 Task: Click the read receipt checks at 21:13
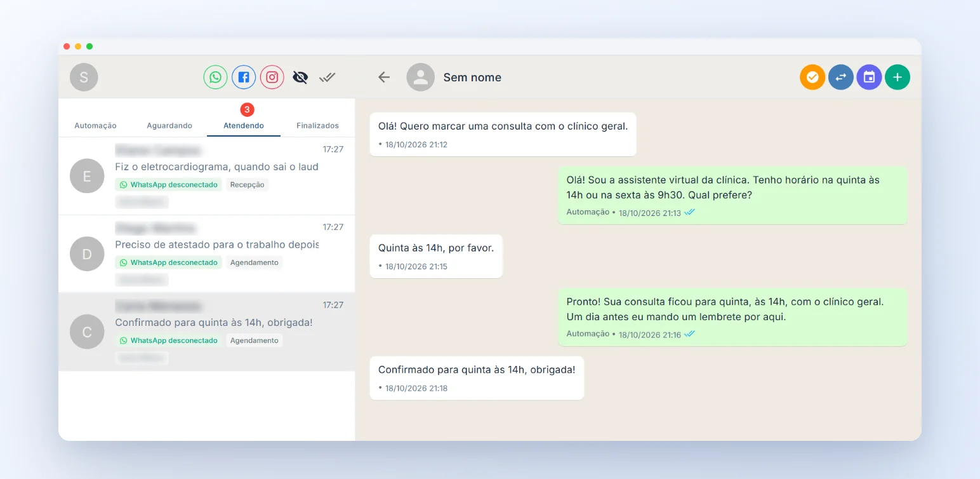[x=690, y=212]
